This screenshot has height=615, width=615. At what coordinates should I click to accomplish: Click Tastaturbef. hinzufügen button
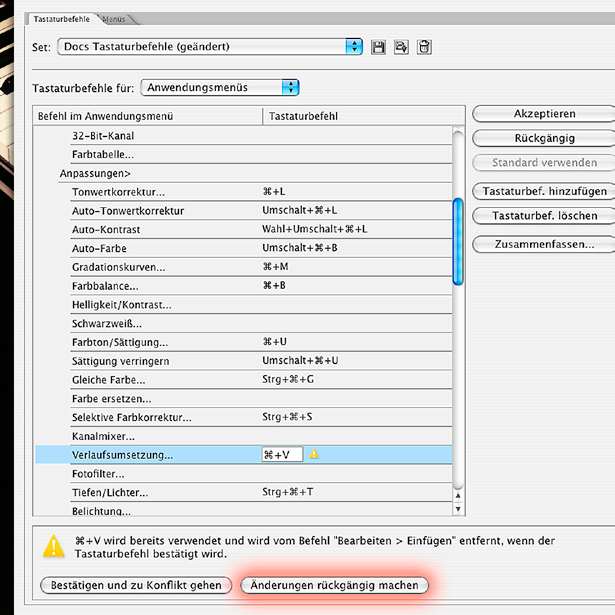pos(544,191)
